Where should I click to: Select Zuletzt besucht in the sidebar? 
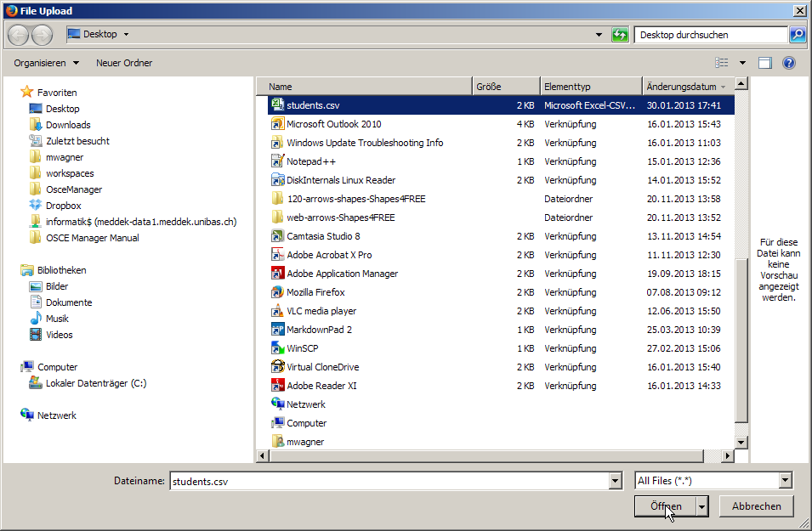[77, 141]
